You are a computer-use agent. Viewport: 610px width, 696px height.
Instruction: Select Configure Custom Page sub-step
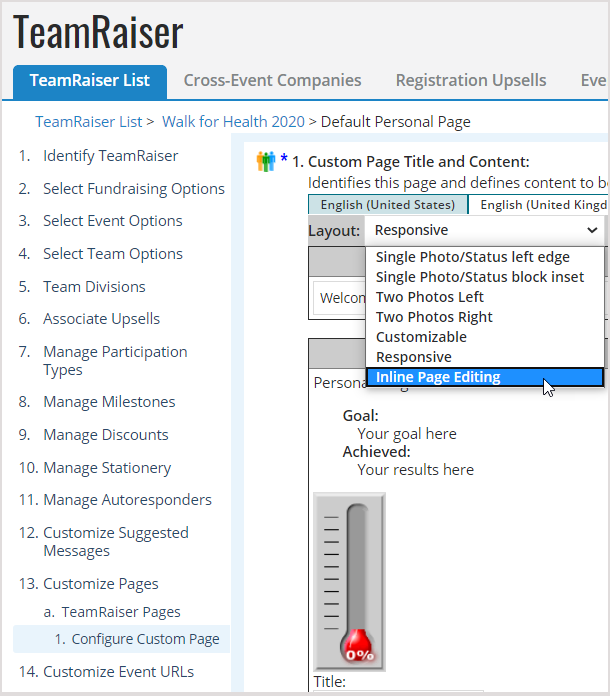point(145,639)
